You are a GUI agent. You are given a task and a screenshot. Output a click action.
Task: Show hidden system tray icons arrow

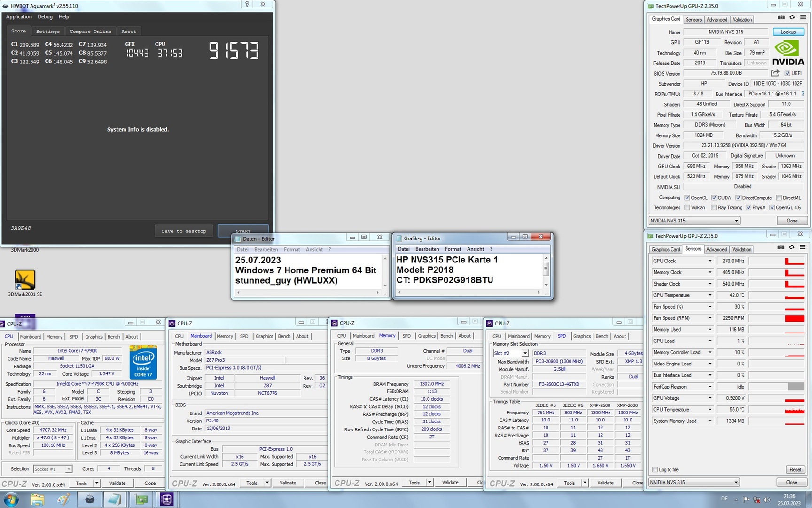(x=736, y=500)
